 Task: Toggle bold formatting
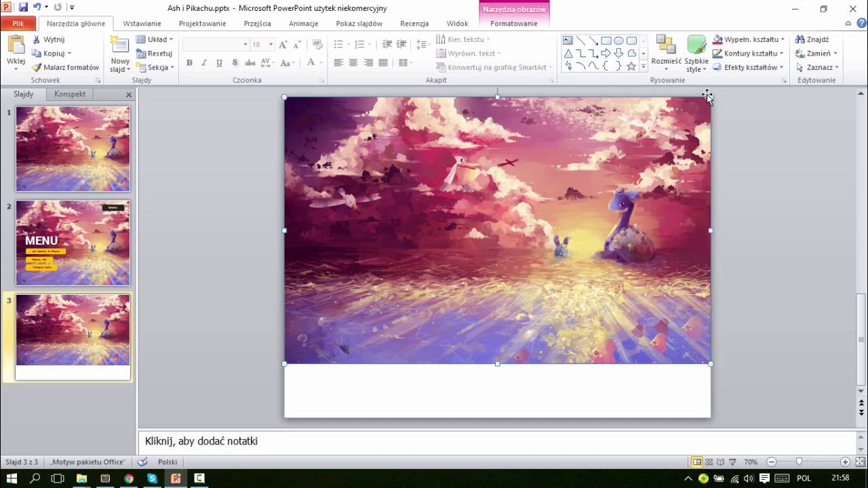coord(189,63)
